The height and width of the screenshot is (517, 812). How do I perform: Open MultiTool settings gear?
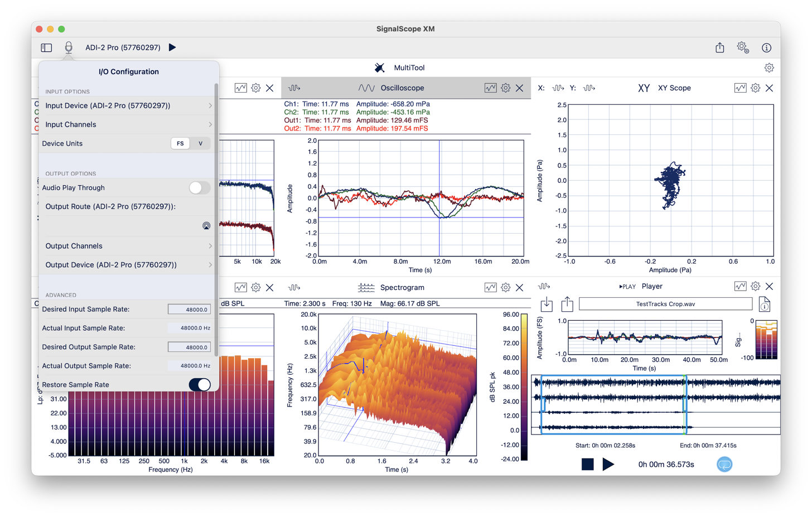(769, 67)
